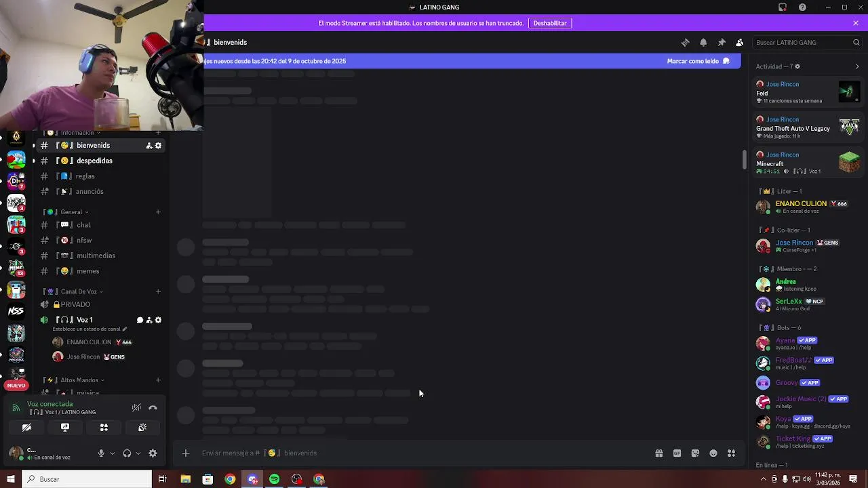Open the multimedias channel
868x488 pixels.
tap(102, 256)
